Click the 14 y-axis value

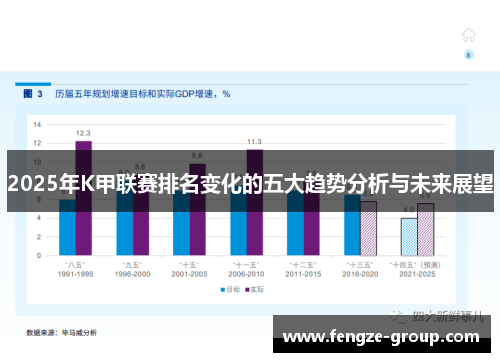click(37, 125)
